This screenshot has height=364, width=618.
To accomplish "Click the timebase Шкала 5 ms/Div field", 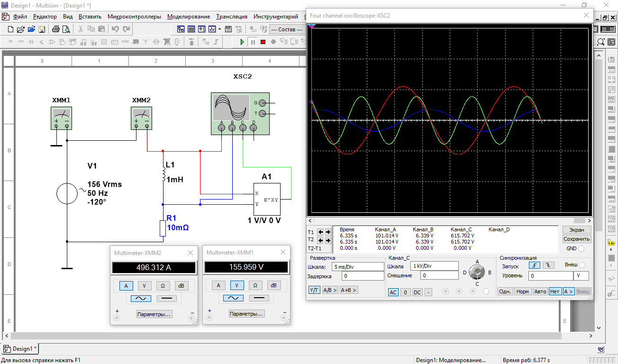I will point(358,267).
